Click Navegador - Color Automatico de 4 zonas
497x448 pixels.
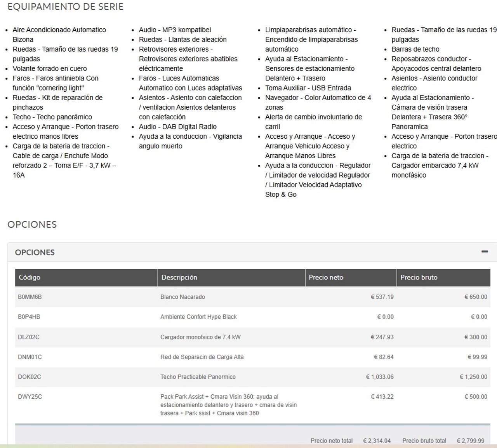point(318,103)
